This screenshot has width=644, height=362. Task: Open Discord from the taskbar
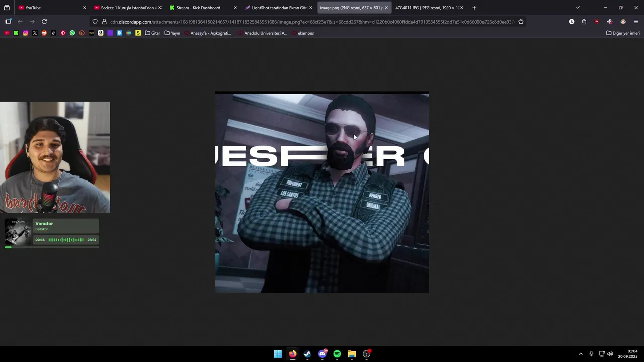click(323, 354)
